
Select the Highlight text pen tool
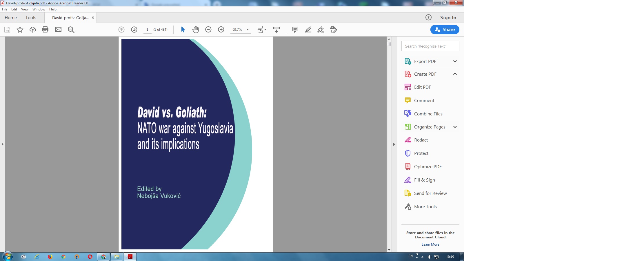pos(308,30)
